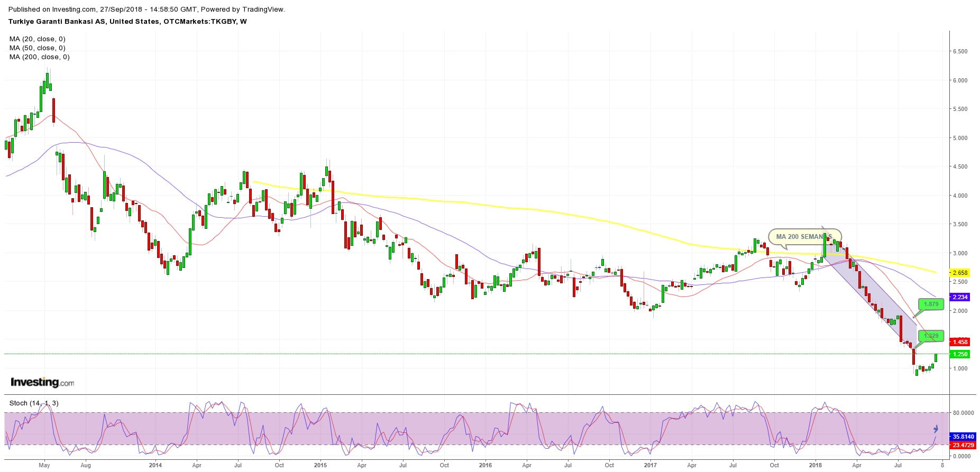Click the green 1.329 price callout
The image size is (980, 472).
point(931,336)
